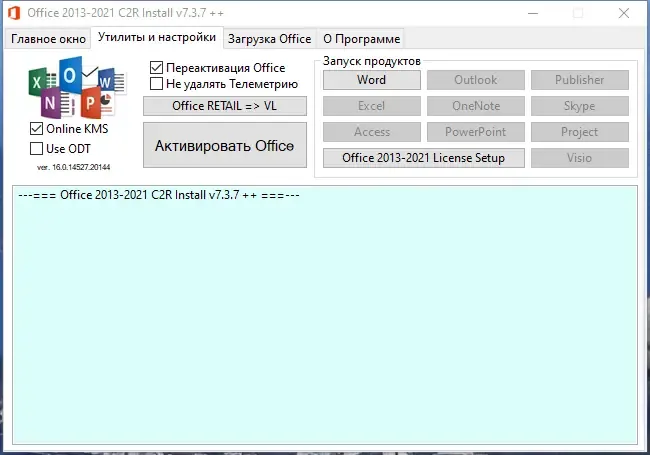The image size is (650, 455).
Task: Click the log line Office 2013-2021 C2R Install
Action: 159,195
